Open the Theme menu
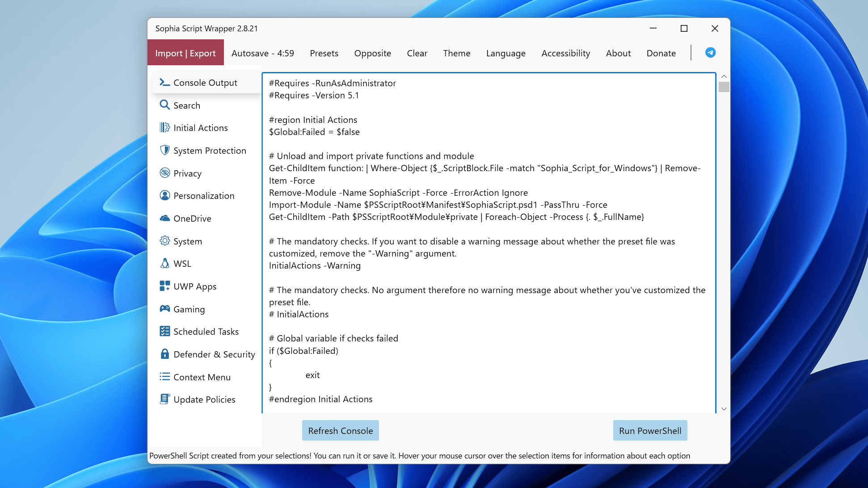Image resolution: width=868 pixels, height=488 pixels. (456, 53)
